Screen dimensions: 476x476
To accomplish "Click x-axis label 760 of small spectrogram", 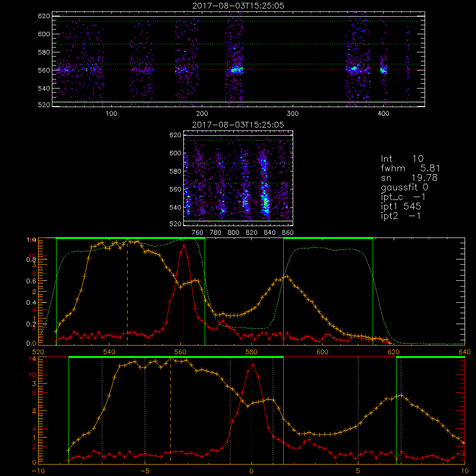I will pos(198,233).
